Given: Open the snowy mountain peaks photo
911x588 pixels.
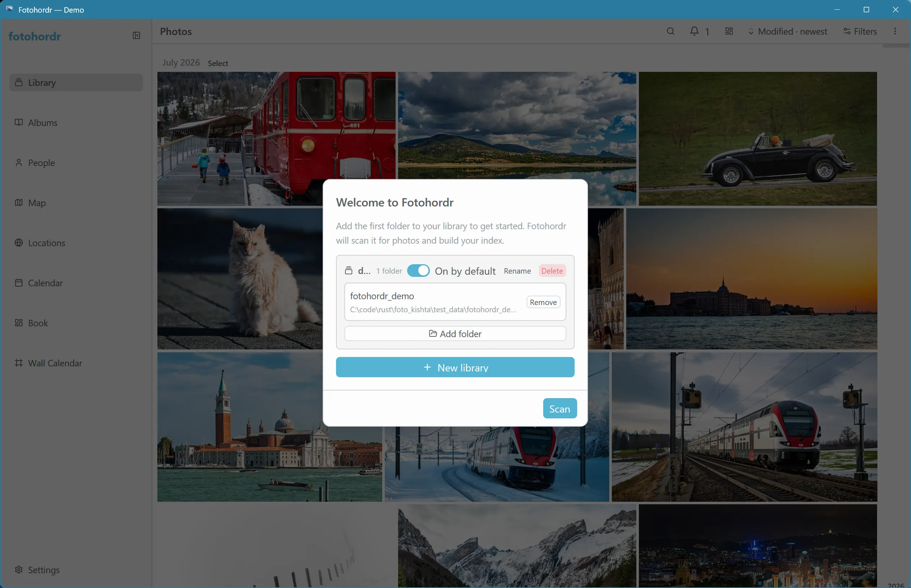Looking at the screenshot, I should (x=516, y=546).
